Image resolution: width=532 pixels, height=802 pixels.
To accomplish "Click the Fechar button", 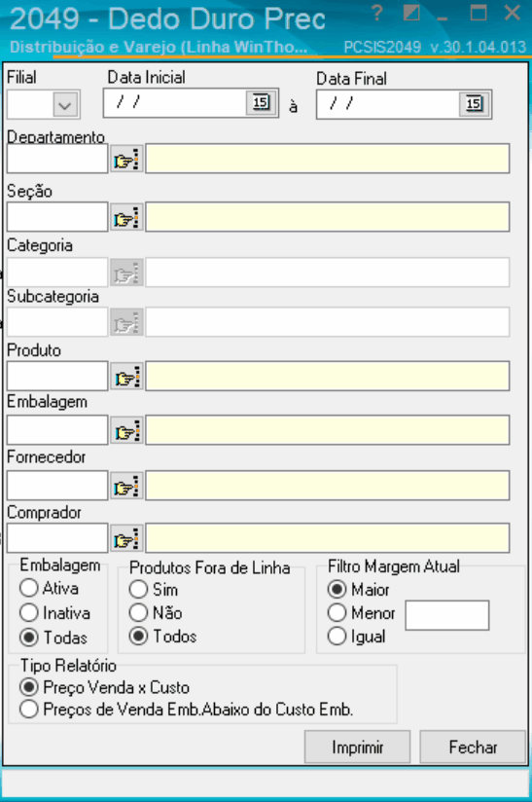I will click(473, 747).
